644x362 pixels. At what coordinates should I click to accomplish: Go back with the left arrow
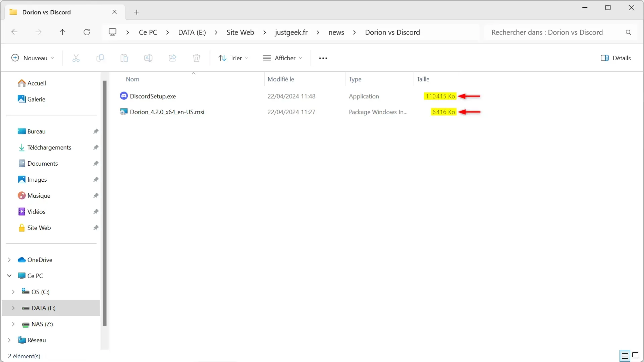14,32
